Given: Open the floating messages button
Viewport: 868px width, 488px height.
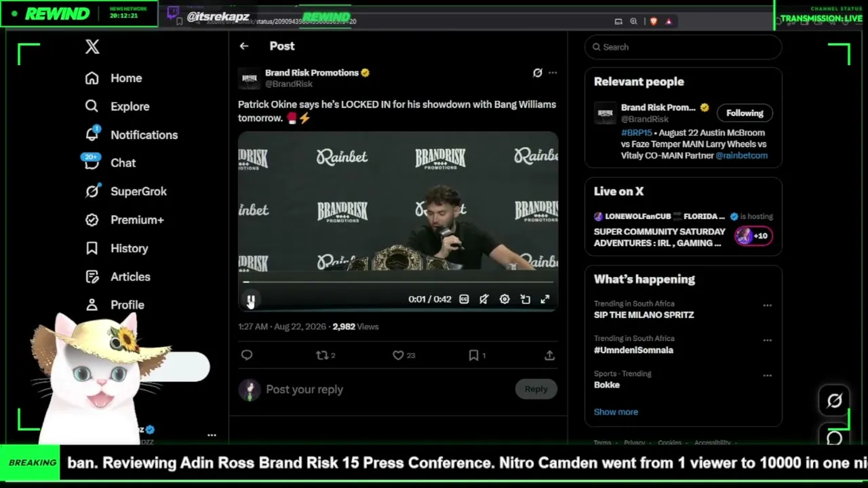Looking at the screenshot, I should (x=834, y=438).
